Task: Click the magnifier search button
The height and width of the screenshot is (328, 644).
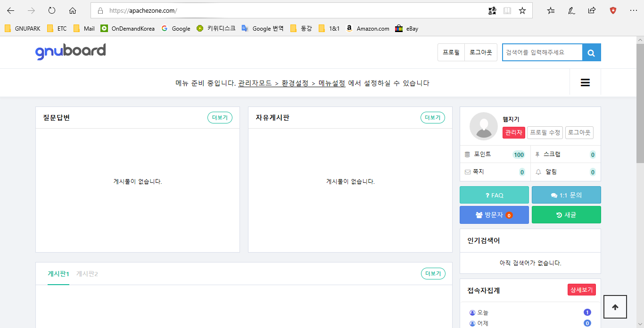Action: 592,52
